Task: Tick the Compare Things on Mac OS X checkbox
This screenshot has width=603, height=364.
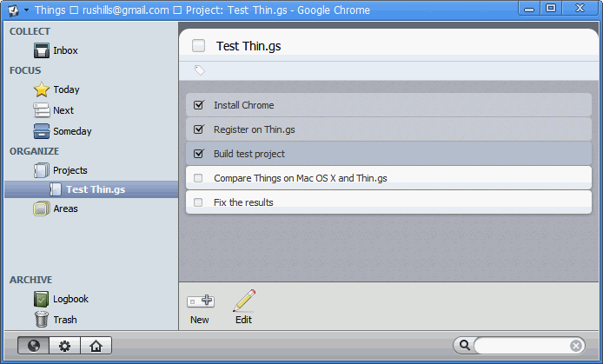Action: click(198, 178)
